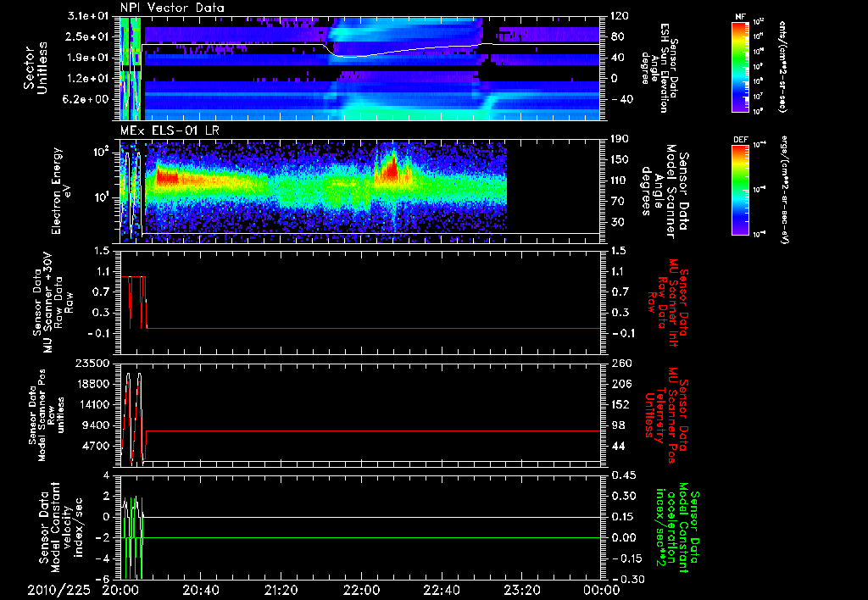Viewport: 868px width, 600px height.
Task: Click the 'Model Scanner Angle degrees' axis title
Action: 665,192
